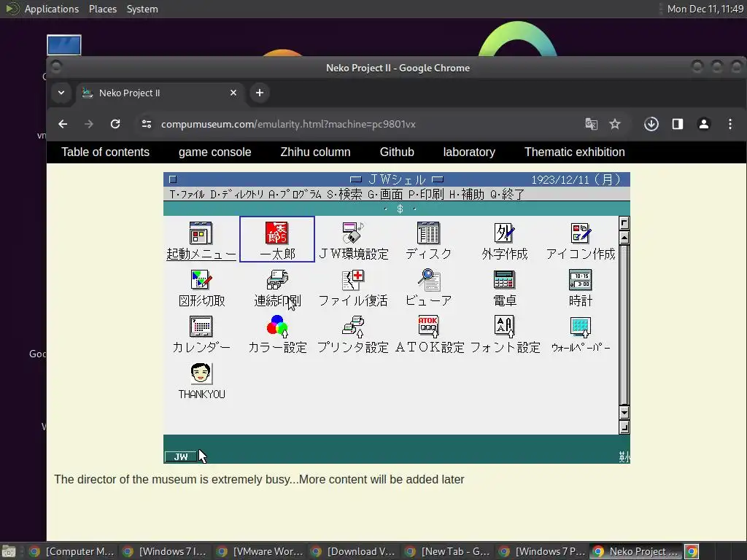Click the scrollbar bottom corner button
Image resolution: width=747 pixels, height=560 pixels.
click(624, 427)
